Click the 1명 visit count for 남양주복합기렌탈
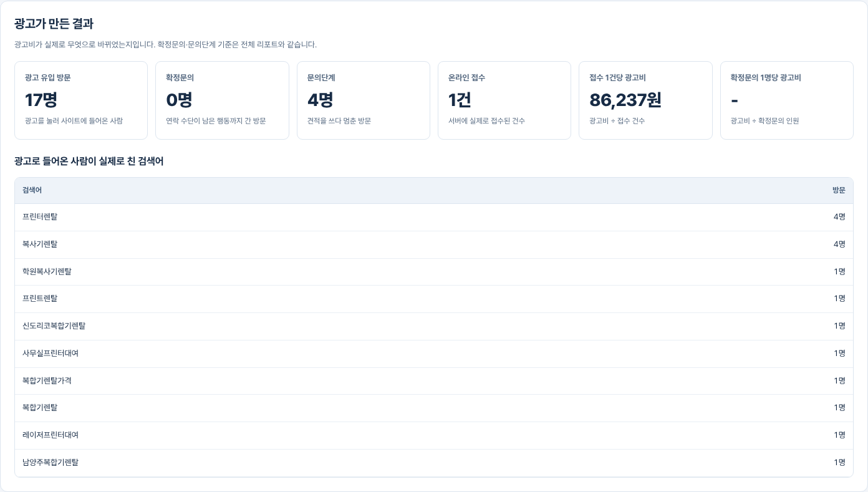This screenshot has width=868, height=492. pos(840,463)
